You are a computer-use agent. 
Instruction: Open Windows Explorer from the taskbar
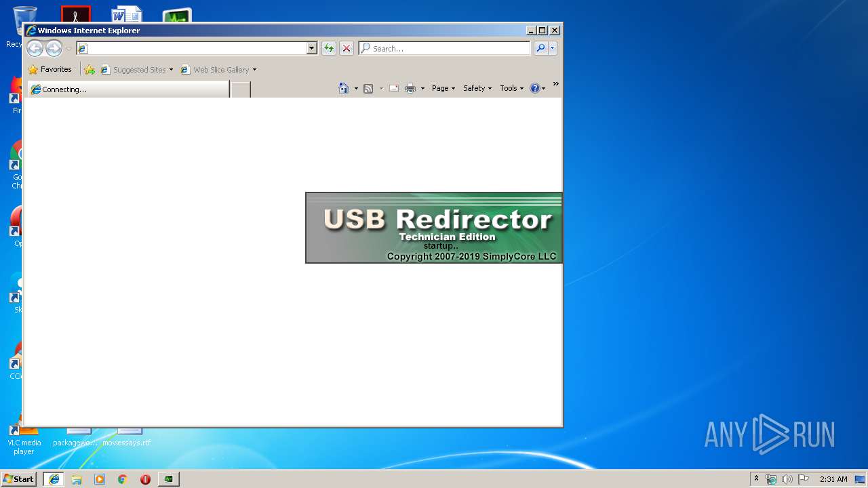[x=77, y=479]
